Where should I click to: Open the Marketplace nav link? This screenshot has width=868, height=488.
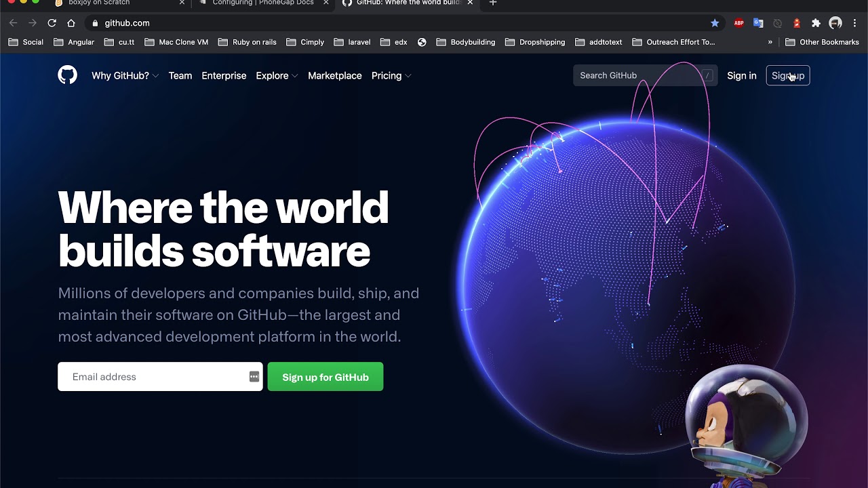coord(335,75)
